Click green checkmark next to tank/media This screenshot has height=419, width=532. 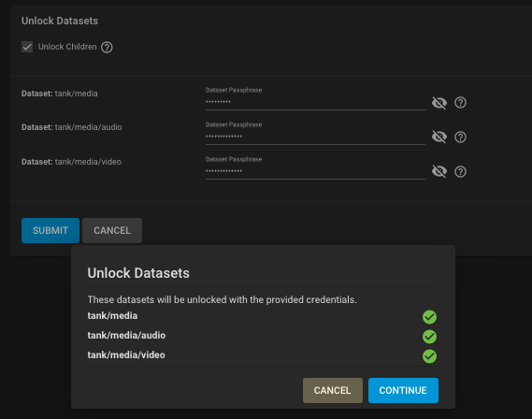[429, 317]
